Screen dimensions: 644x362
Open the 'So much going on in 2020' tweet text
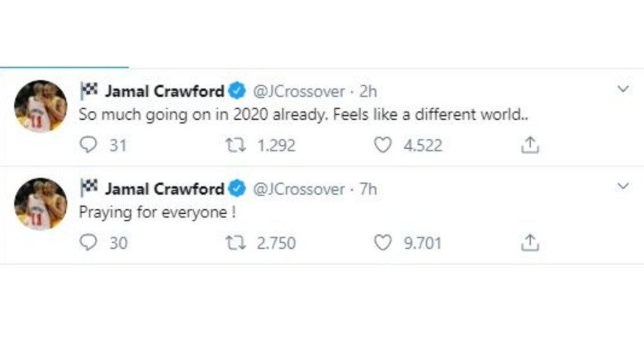[303, 115]
